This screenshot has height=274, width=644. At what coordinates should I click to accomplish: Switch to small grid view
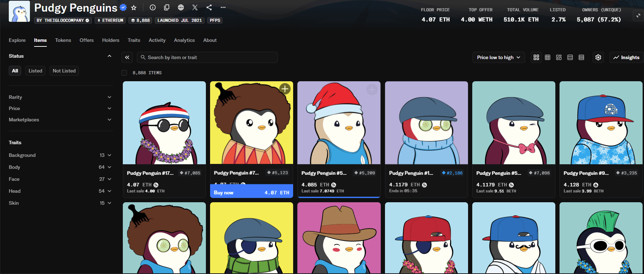(548, 57)
